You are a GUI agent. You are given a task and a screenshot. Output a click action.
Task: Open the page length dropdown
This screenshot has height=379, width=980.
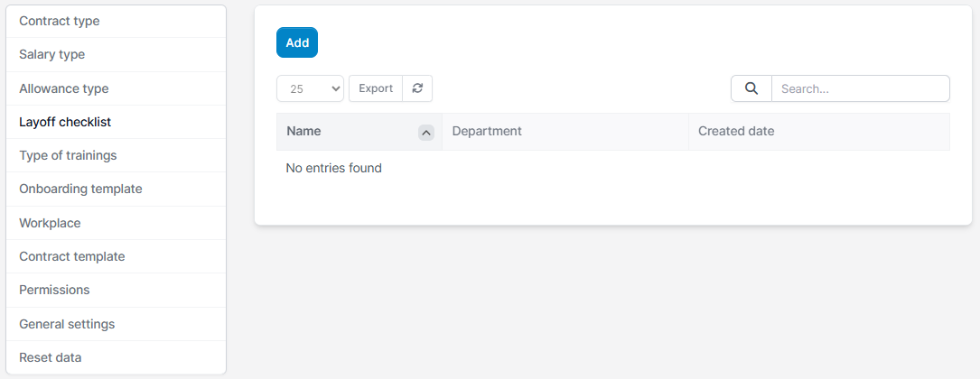click(310, 88)
